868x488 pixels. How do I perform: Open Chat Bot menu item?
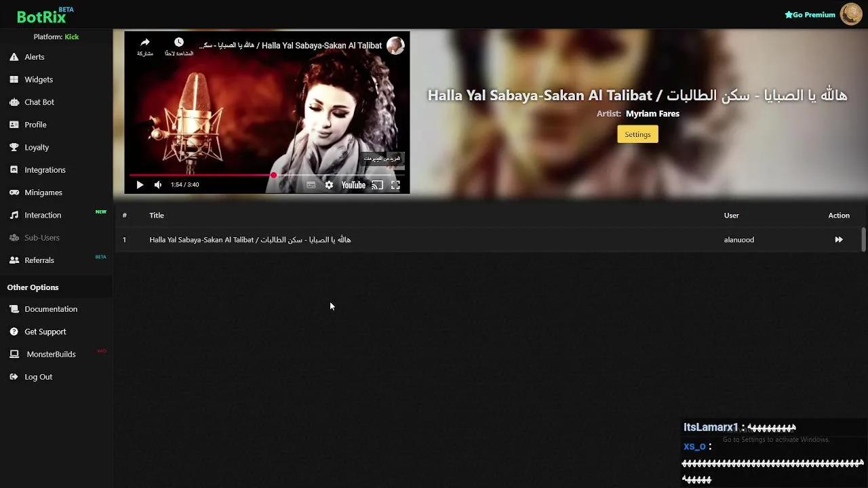(39, 102)
